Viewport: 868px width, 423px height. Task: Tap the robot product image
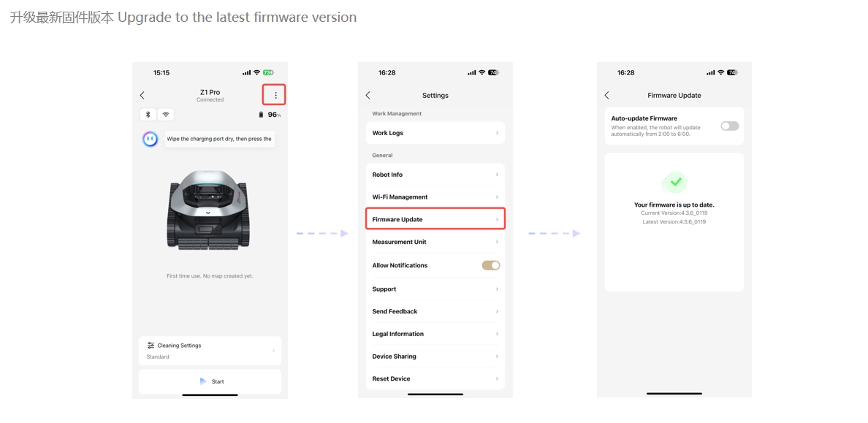(x=209, y=210)
